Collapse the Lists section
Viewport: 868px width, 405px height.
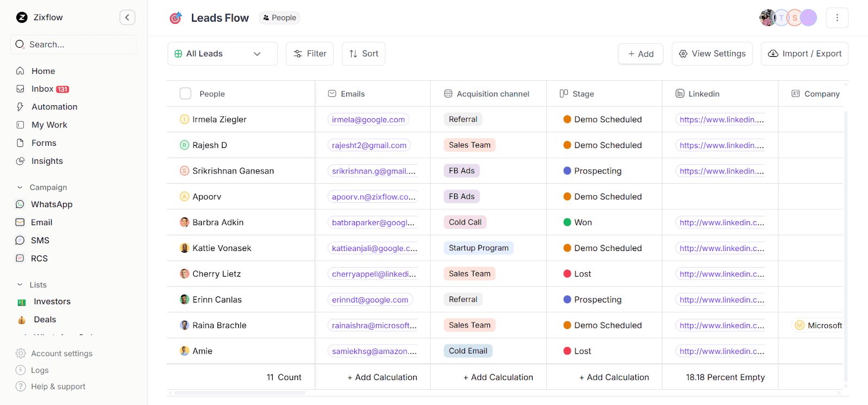[x=20, y=285]
